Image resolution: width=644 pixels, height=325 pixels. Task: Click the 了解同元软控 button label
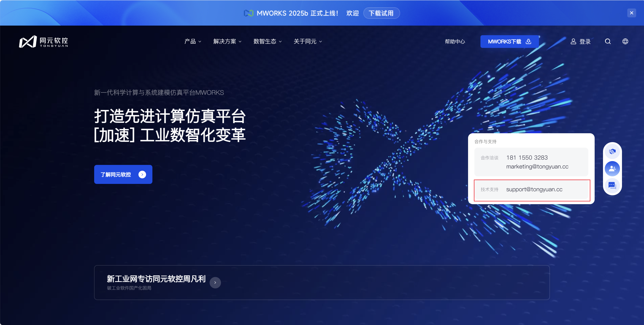[x=116, y=175]
